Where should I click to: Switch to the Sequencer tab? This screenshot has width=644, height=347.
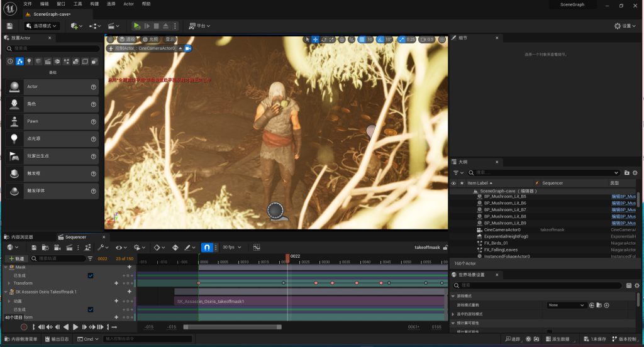pyautogui.click(x=75, y=238)
